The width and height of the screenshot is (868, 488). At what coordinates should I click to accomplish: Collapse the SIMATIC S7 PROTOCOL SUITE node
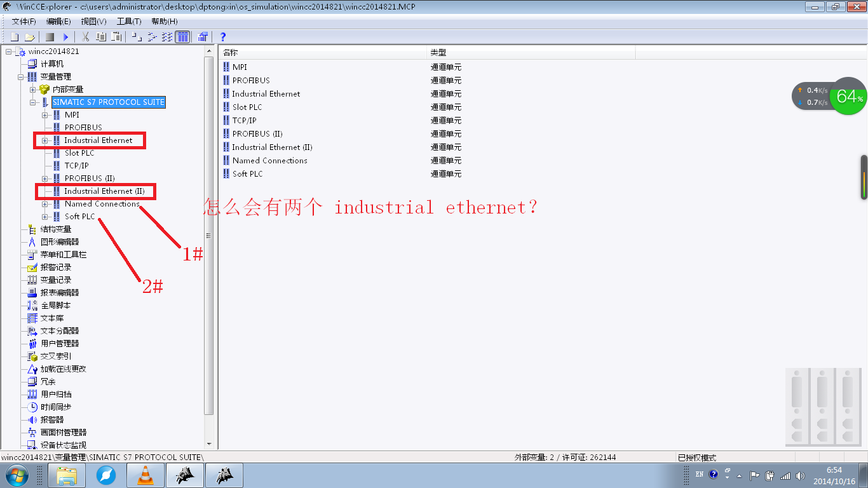tap(32, 102)
